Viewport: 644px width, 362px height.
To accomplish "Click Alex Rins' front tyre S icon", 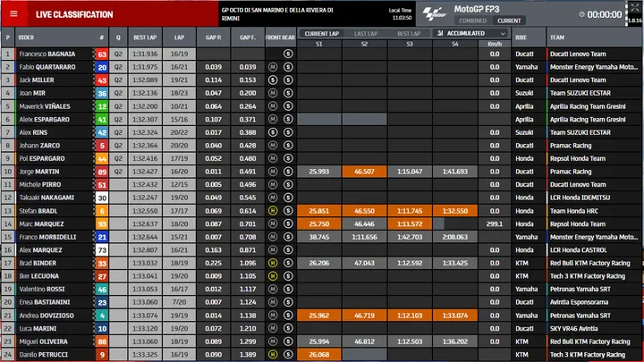I will [273, 132].
